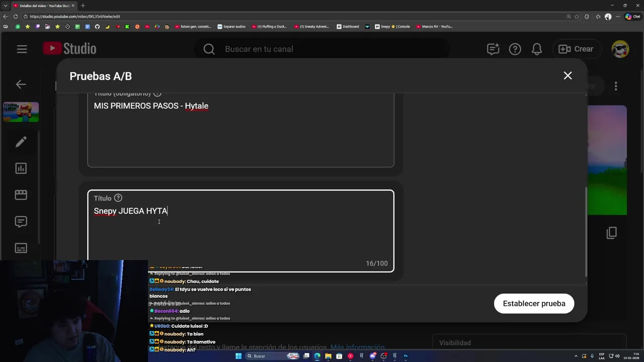Open File Explorer from the taskbar
Viewport: 644px width, 362px height.
click(328, 356)
